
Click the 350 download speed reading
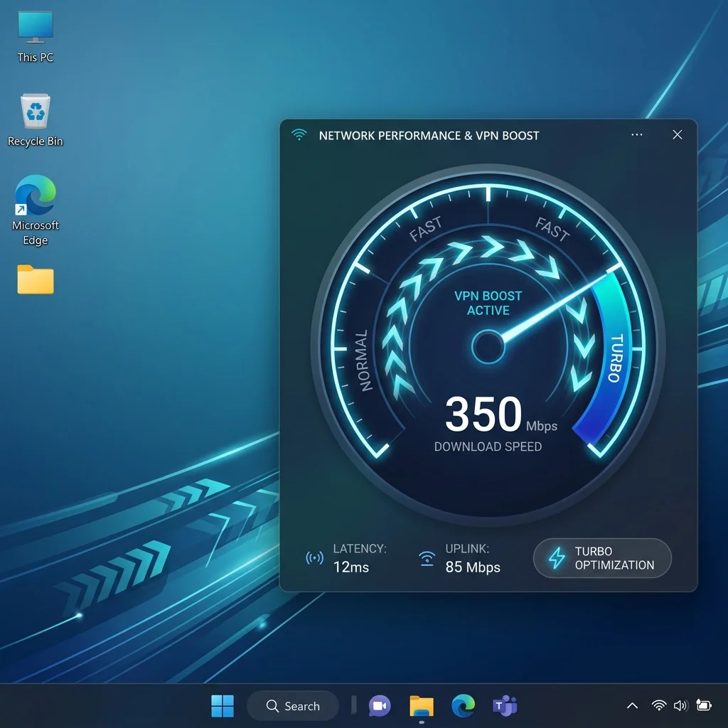tap(483, 414)
